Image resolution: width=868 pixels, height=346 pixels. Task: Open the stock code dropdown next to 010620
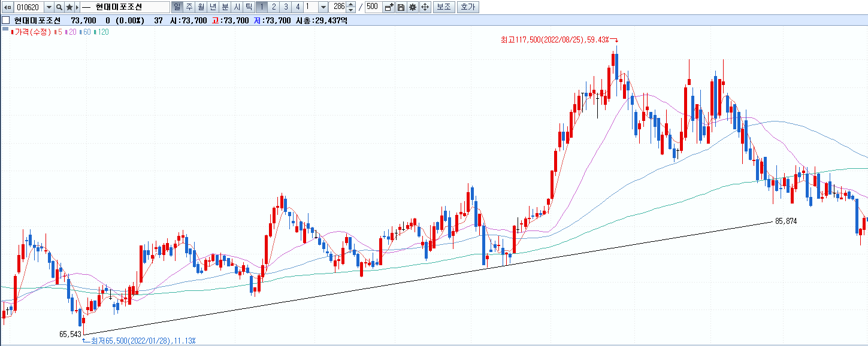pos(49,7)
